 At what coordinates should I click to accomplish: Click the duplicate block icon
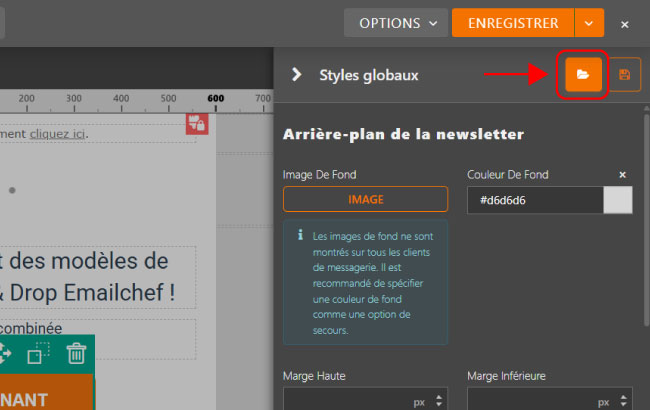click(38, 353)
